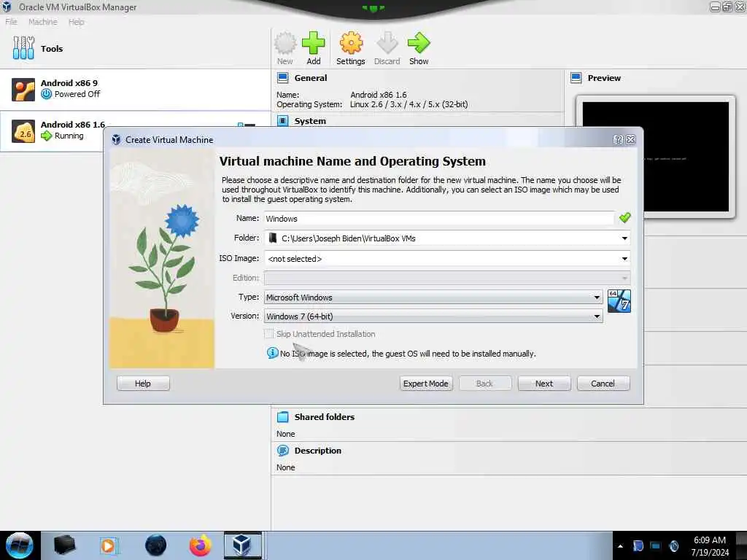
Task: Click the greyed New toolbar icon
Action: click(285, 43)
